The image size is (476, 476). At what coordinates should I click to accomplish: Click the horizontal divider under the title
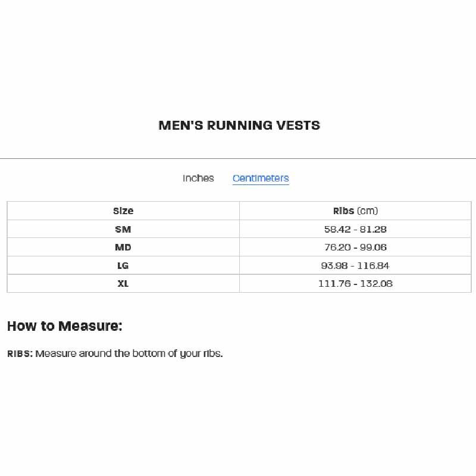(x=238, y=158)
